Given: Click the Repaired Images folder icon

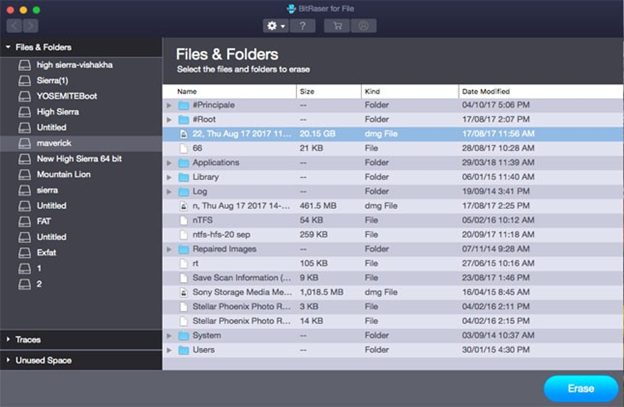Looking at the screenshot, I should point(183,249).
